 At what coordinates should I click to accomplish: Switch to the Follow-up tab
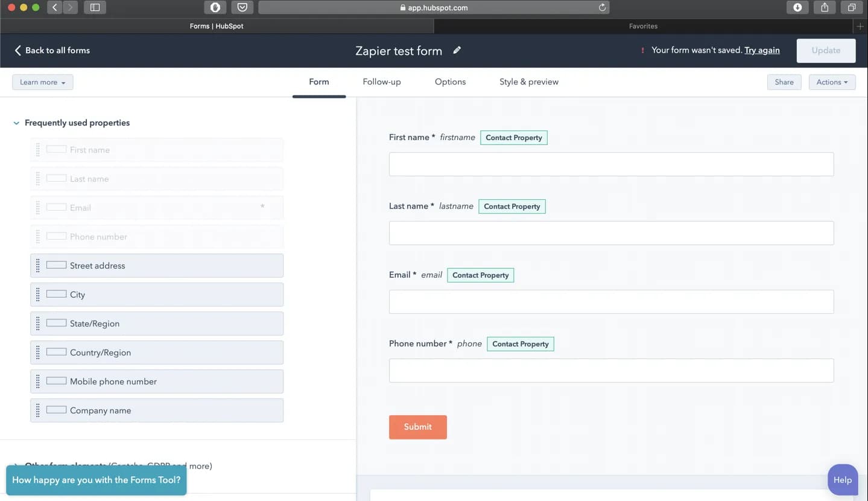pyautogui.click(x=382, y=81)
